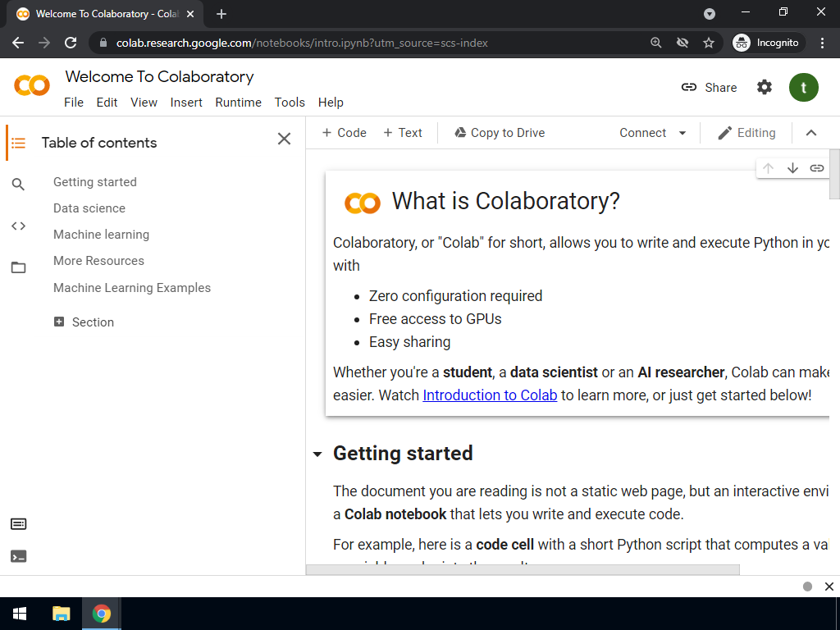Open the tab search dropdown in Chrome
Image resolution: width=840 pixels, height=630 pixels.
tap(710, 14)
